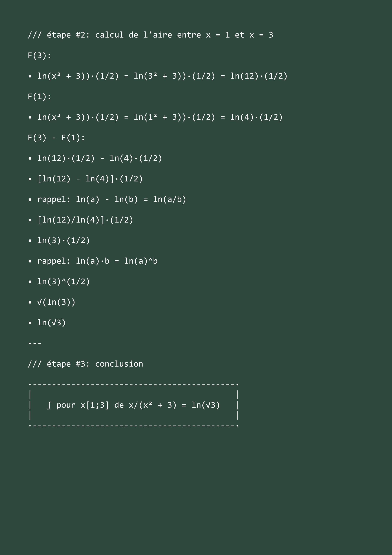Screen dimensions: 392x555
Task: Select the ln(3)^(1/2) line
Action: tap(59, 282)
